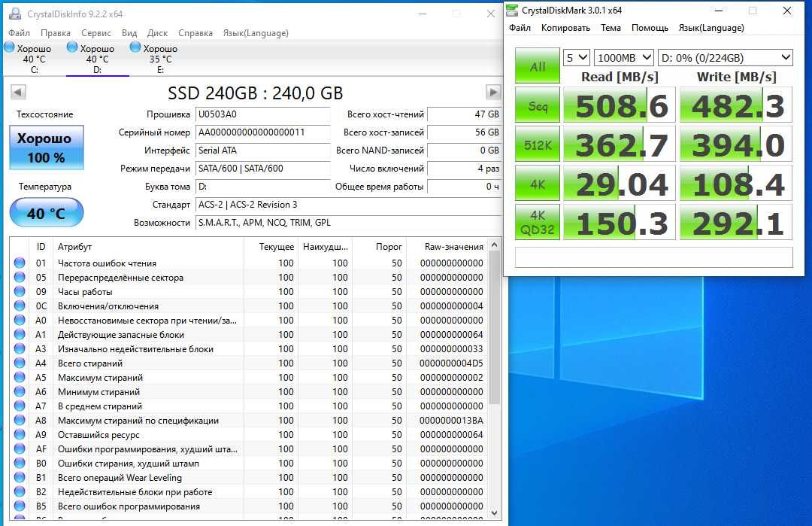The image size is (812, 526).
Task: Click the status dot for attribute A1
Action: point(20,334)
